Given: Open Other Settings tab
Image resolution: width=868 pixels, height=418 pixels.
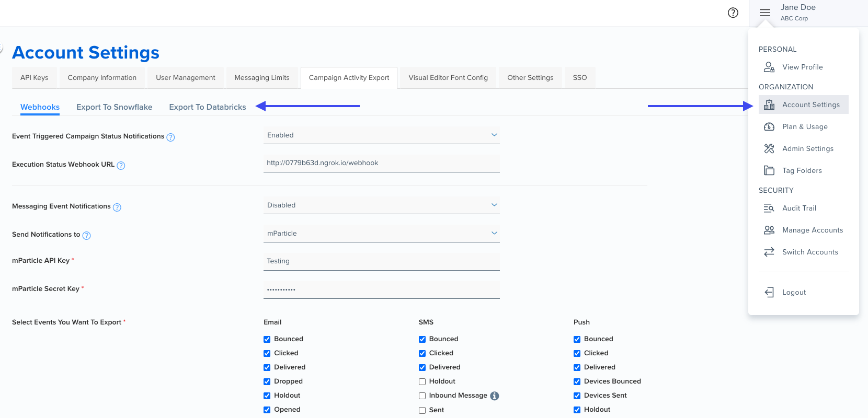Looking at the screenshot, I should pos(530,77).
